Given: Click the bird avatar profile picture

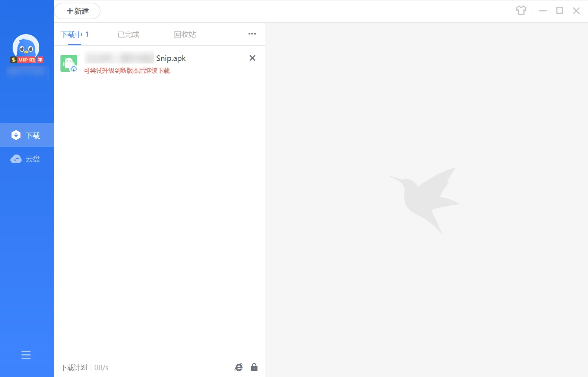Looking at the screenshot, I should [26, 46].
